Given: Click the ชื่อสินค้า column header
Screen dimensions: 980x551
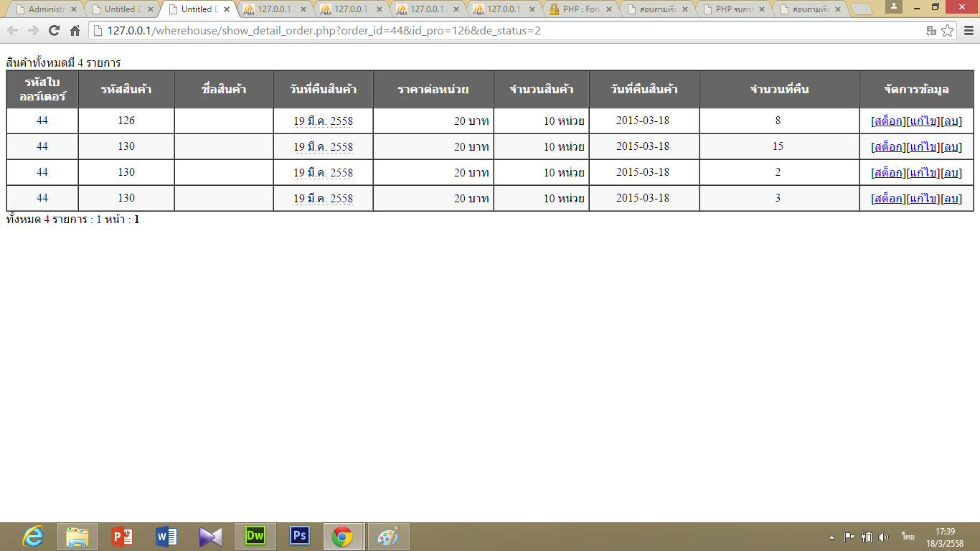Looking at the screenshot, I should pyautogui.click(x=224, y=90).
